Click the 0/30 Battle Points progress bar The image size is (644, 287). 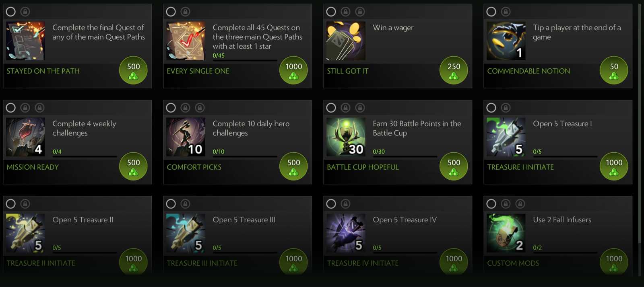click(405, 156)
